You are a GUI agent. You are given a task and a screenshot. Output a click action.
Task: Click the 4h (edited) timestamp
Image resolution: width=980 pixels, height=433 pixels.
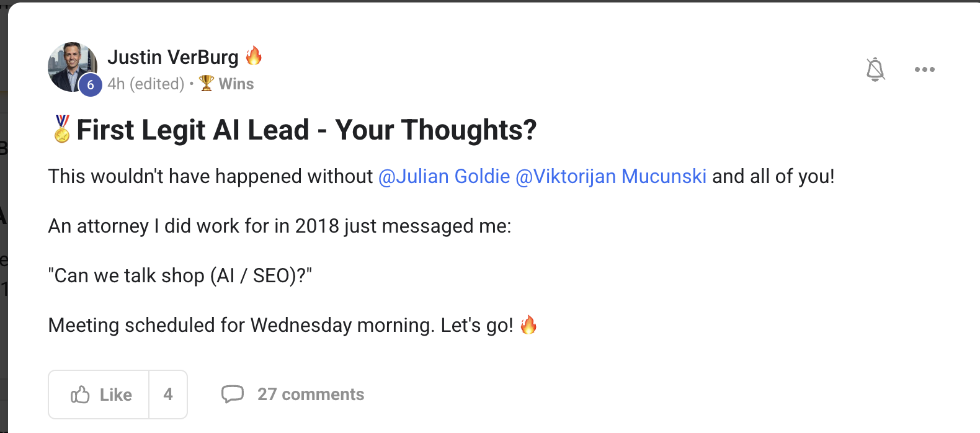(x=146, y=84)
